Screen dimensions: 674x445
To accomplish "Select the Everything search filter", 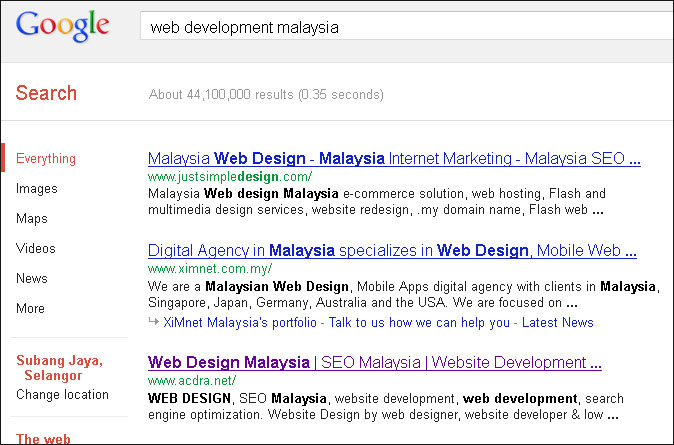I will click(46, 159).
